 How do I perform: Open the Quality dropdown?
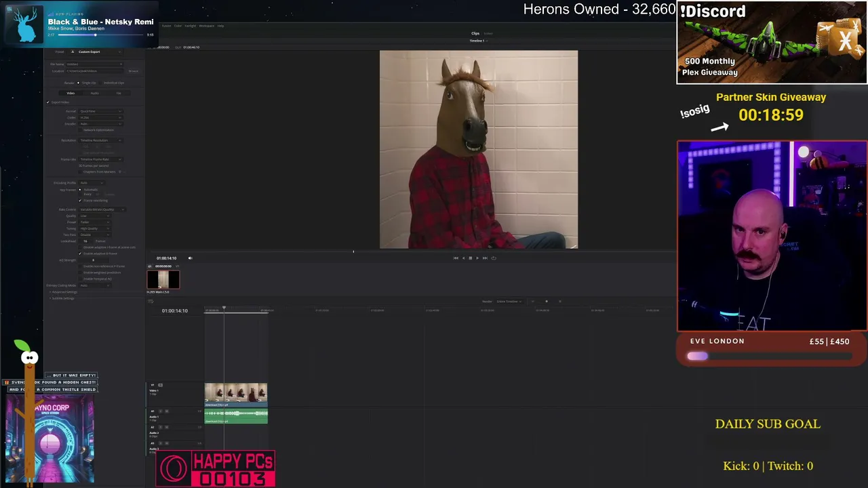click(x=95, y=216)
